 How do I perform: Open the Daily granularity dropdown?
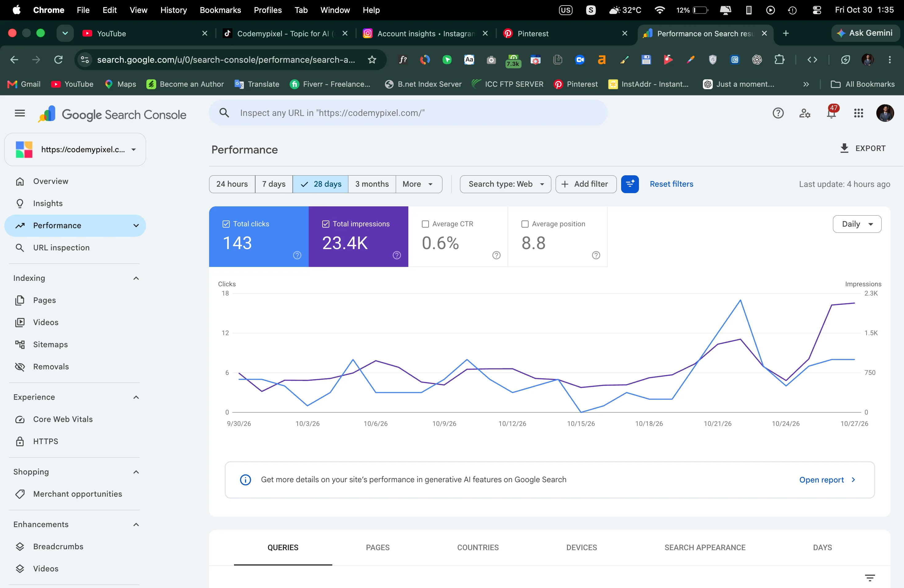(x=857, y=224)
